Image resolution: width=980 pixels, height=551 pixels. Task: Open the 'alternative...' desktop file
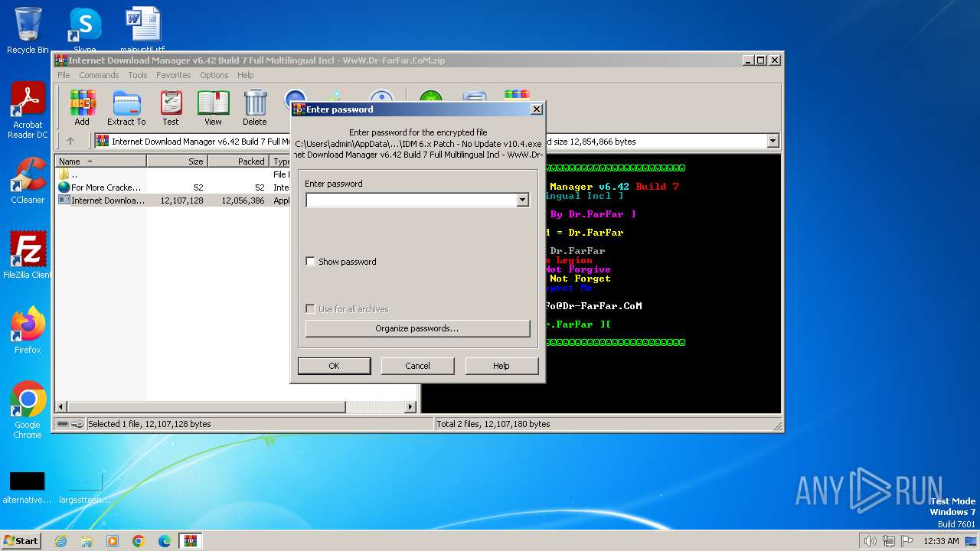click(27, 487)
